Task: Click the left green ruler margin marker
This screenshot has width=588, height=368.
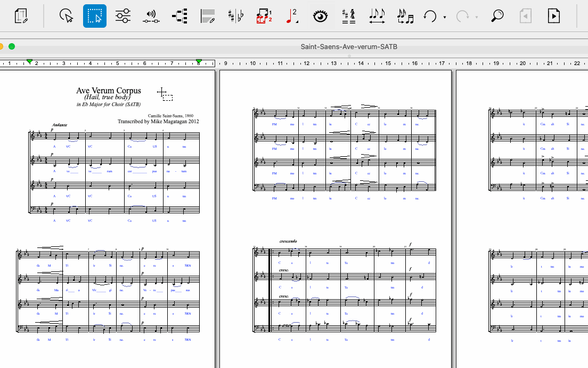Action: 29,61
